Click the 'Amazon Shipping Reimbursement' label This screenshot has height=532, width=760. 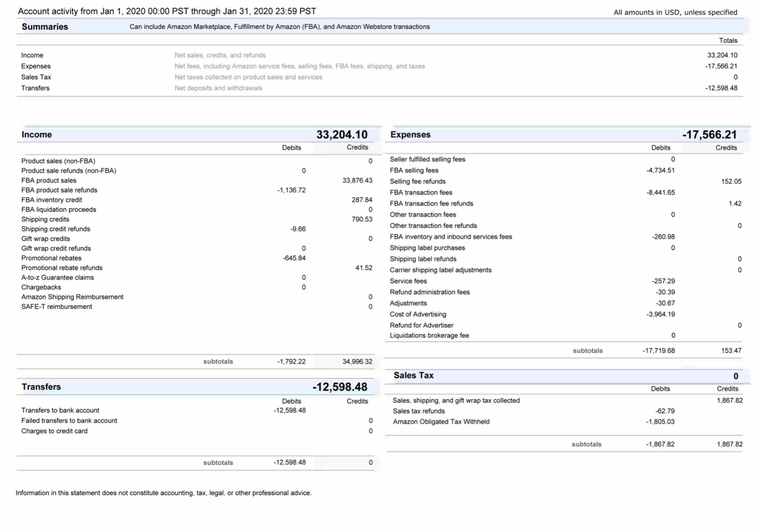[x=73, y=297]
